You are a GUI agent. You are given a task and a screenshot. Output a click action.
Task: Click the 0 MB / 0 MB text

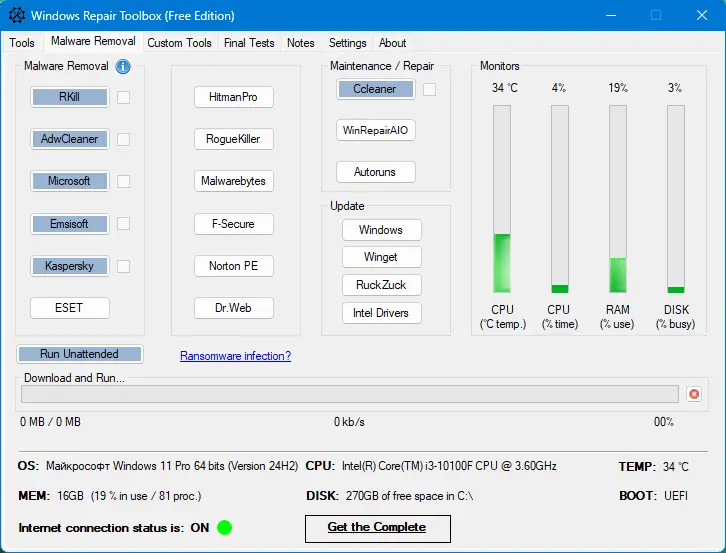point(50,422)
